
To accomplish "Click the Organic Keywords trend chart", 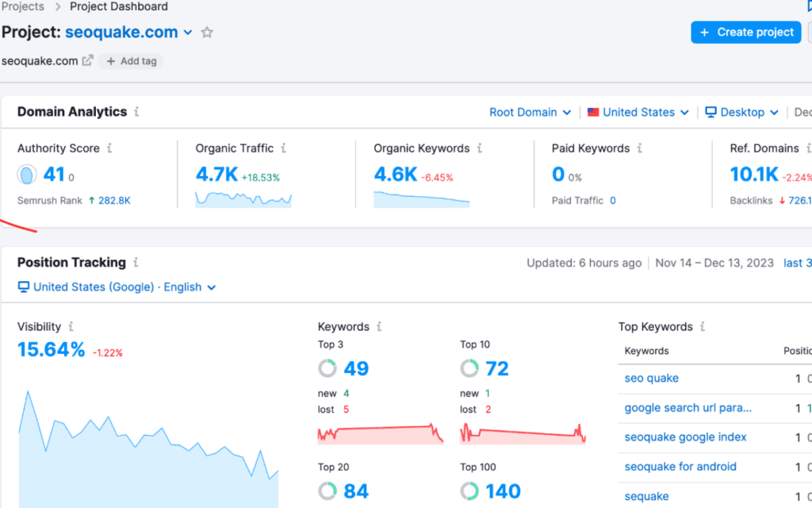I will click(422, 199).
